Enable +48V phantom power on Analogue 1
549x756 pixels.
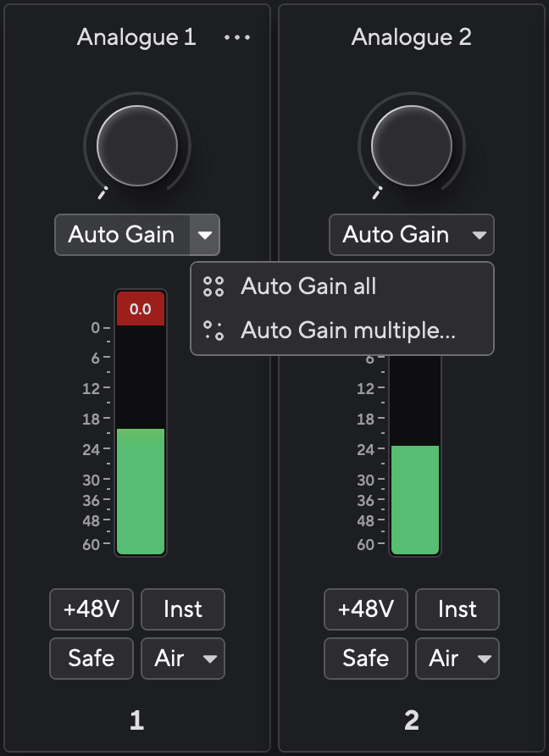click(91, 609)
